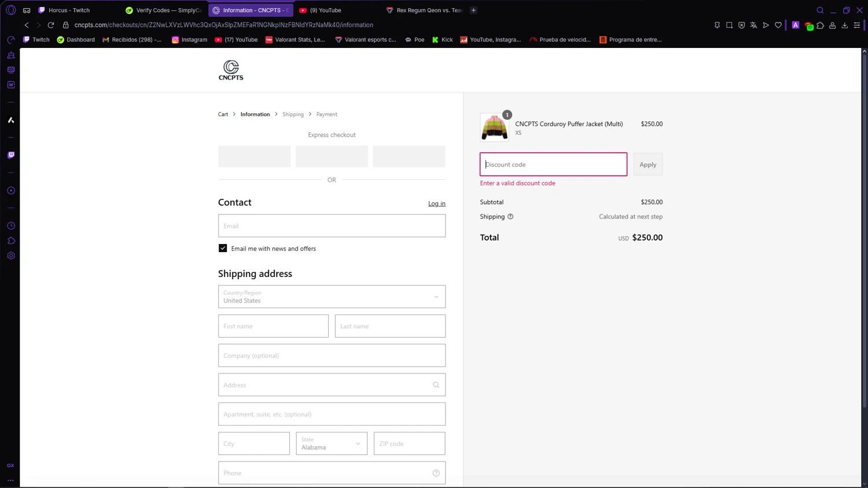This screenshot has height=488, width=868.
Task: Open the workspaces icon beside the Opera logo
Action: [27, 10]
